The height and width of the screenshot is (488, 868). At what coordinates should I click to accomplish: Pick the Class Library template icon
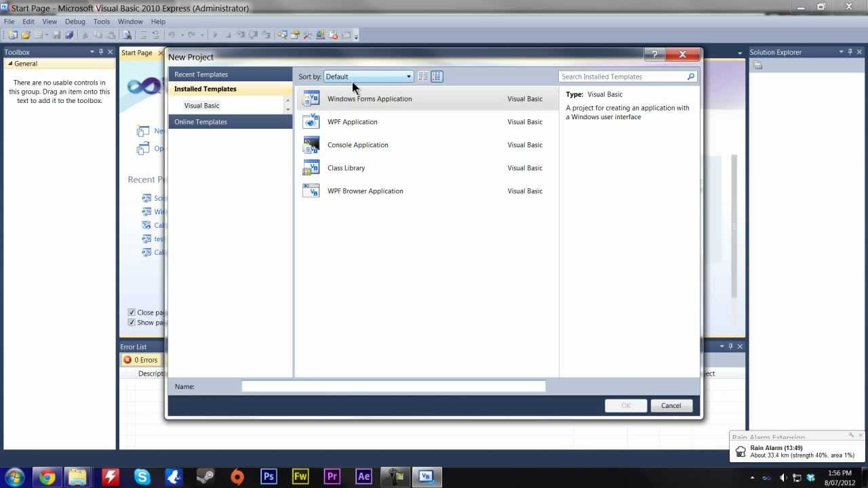[311, 168]
